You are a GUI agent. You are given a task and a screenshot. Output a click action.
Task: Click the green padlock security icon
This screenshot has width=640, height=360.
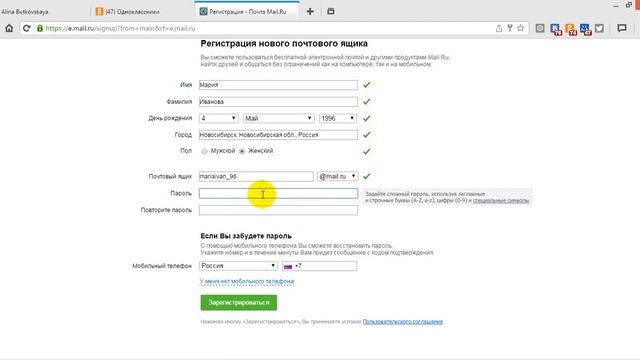40,28
